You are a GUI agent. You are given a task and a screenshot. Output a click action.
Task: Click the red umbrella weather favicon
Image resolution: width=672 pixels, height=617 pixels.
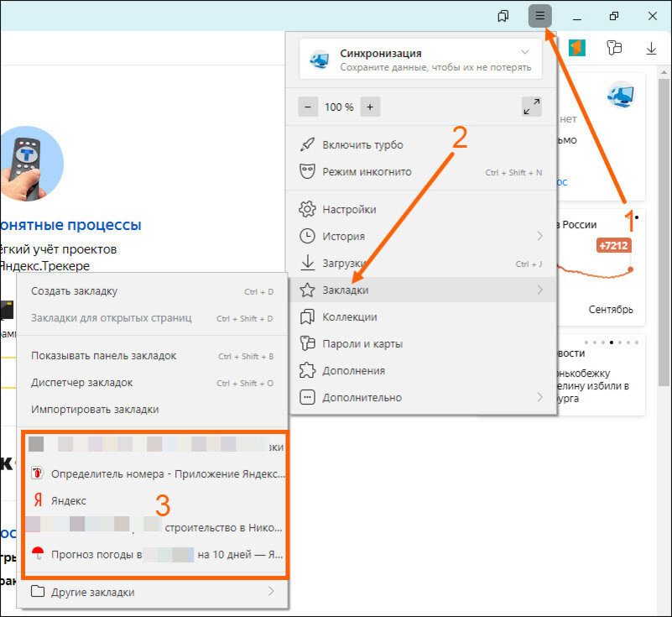click(x=38, y=553)
